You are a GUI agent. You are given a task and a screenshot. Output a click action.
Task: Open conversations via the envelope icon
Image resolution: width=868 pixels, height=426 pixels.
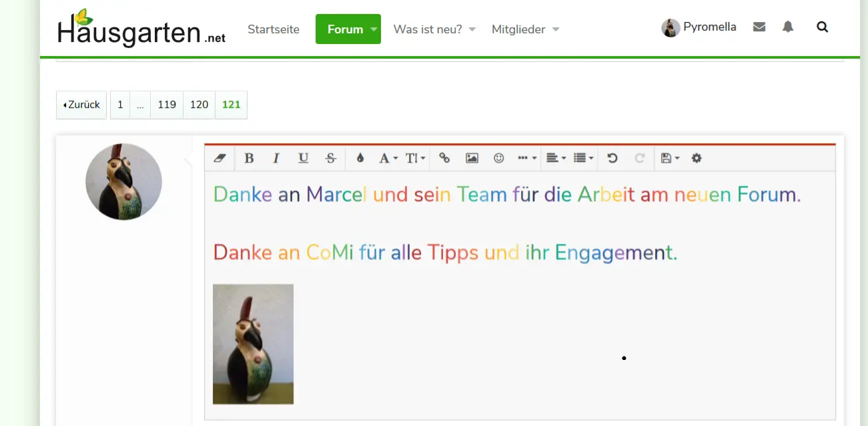click(x=759, y=26)
